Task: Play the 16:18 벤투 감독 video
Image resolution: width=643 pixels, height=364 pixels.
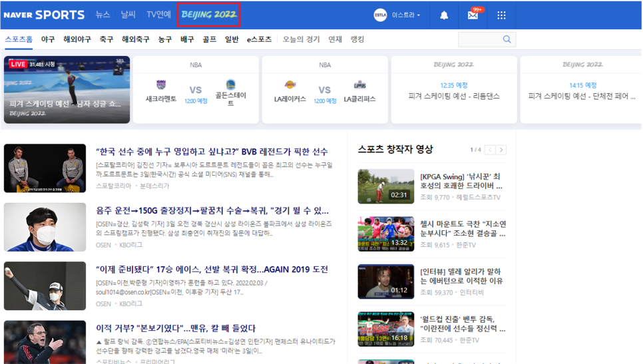Action: click(386, 329)
